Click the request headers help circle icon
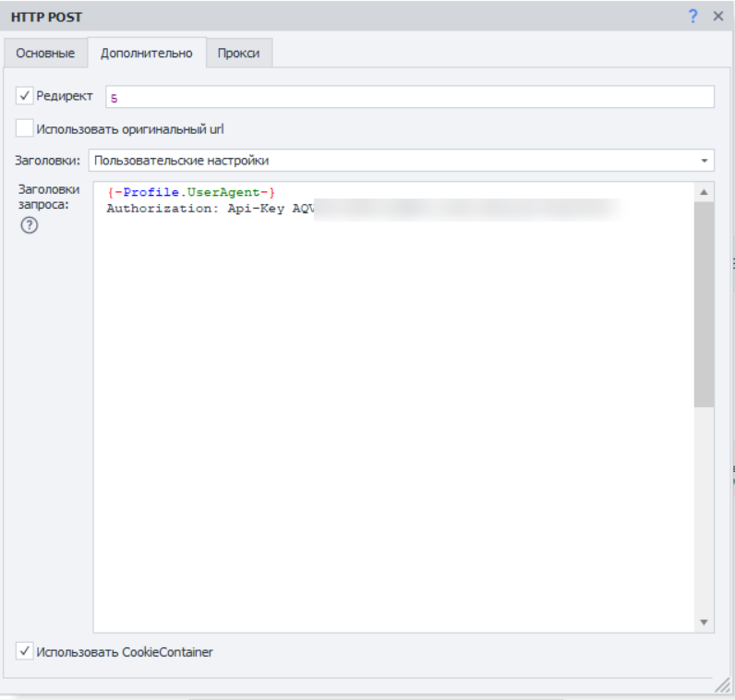Screen dimensions: 735x700 pyautogui.click(x=29, y=225)
